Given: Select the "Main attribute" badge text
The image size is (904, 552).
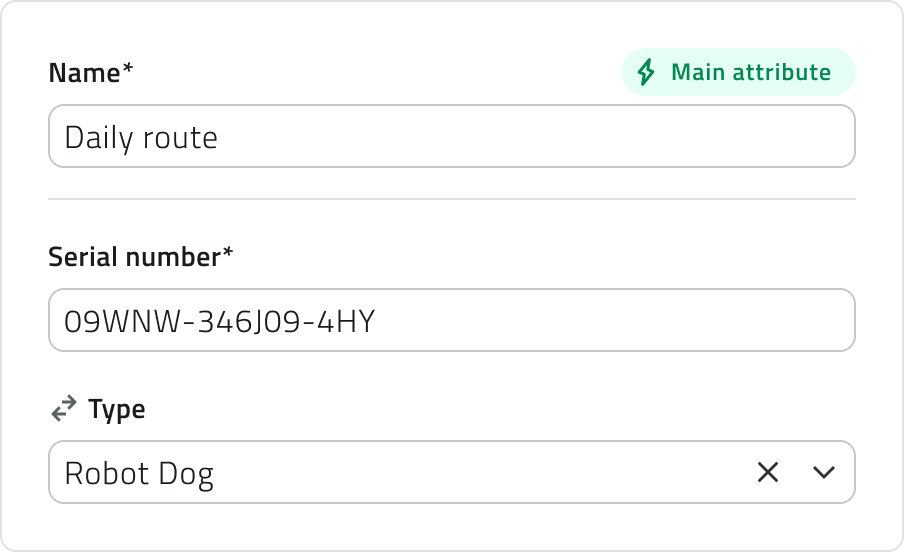Looking at the screenshot, I should [751, 73].
